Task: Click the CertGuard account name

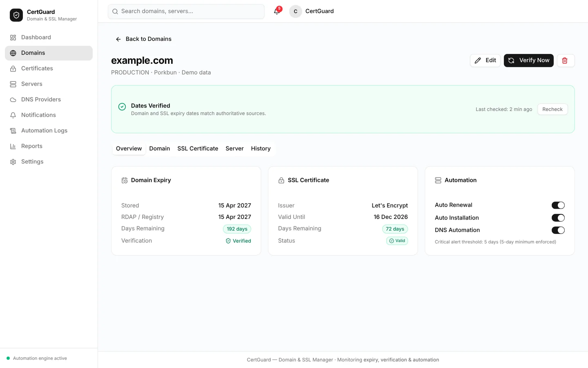Action: point(319,11)
